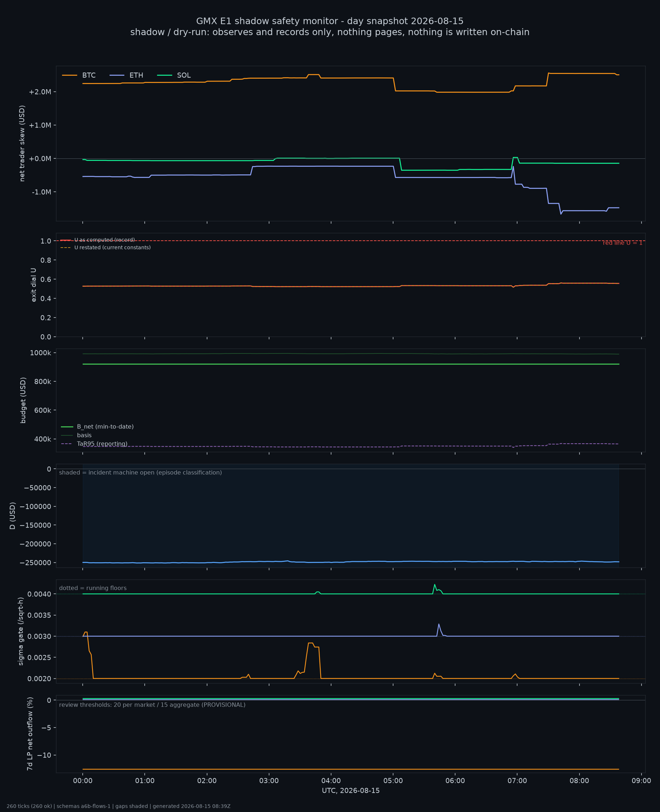The height and width of the screenshot is (812, 660).
Task: Click the subtitle starting 'shadow / dry-run'
Action: (x=330, y=32)
